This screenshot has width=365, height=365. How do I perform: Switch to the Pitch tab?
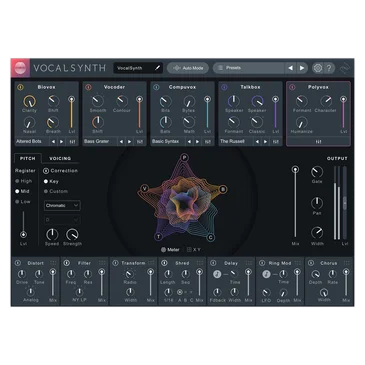tap(28, 158)
